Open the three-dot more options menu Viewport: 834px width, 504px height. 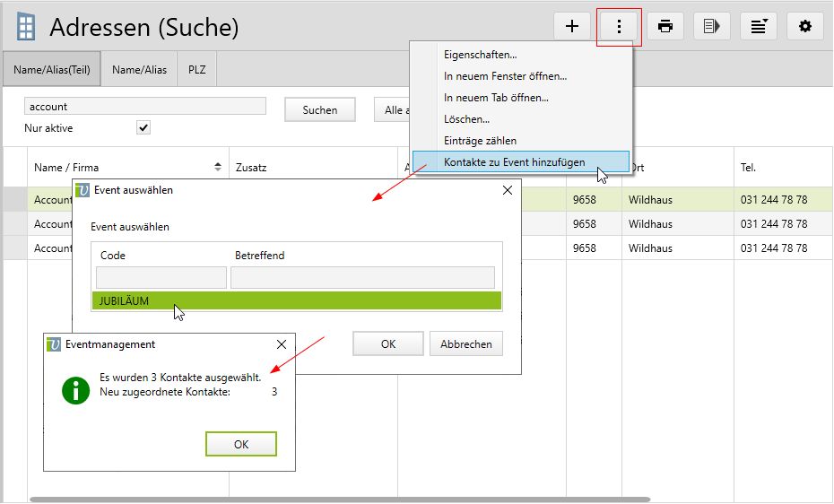click(619, 26)
